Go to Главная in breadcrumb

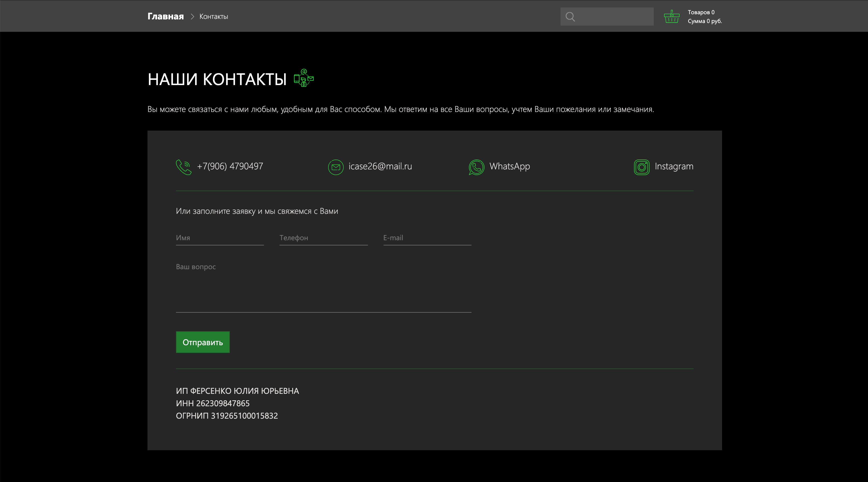(x=165, y=16)
